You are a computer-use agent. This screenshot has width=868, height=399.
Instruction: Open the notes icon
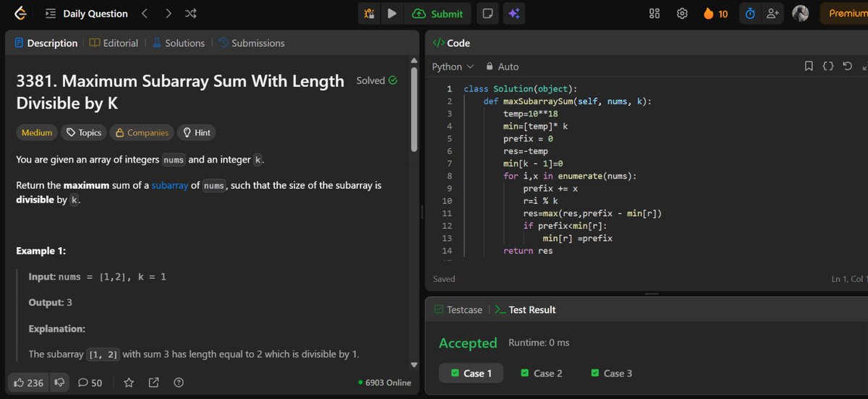tap(488, 13)
